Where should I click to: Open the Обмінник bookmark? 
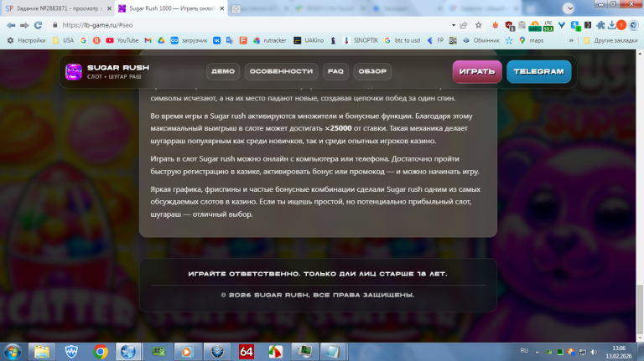(481, 40)
